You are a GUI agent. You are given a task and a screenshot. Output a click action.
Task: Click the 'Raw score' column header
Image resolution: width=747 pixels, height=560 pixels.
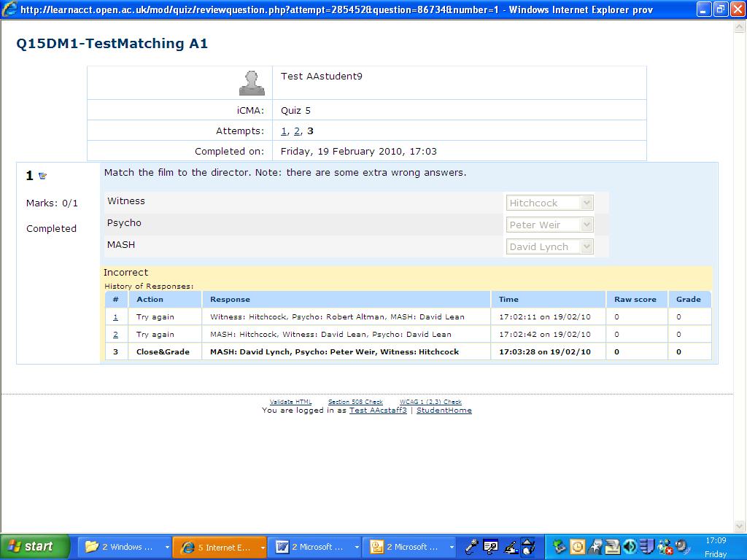point(635,300)
